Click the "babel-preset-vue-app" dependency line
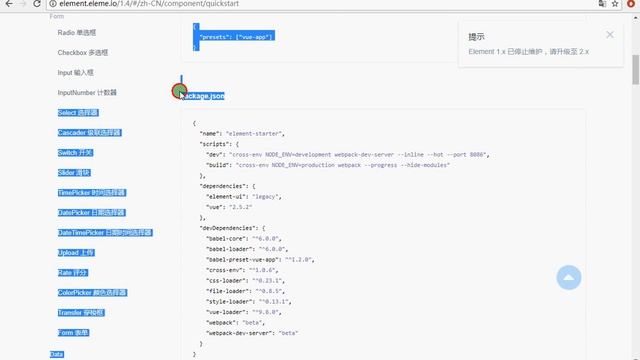Screen dimensions: 640x360 coord(260,260)
